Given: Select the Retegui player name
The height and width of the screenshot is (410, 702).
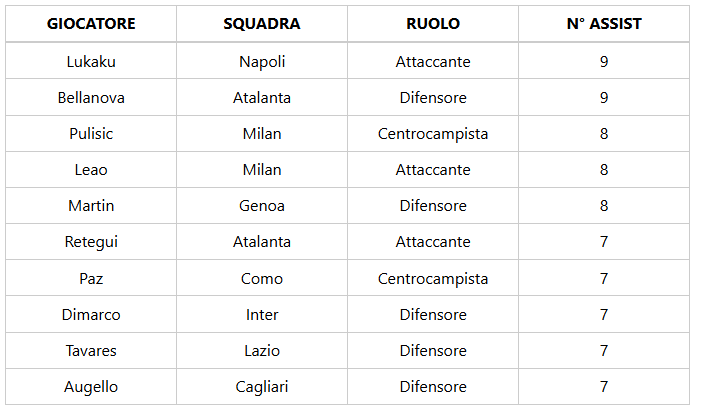Looking at the screenshot, I should [91, 242].
